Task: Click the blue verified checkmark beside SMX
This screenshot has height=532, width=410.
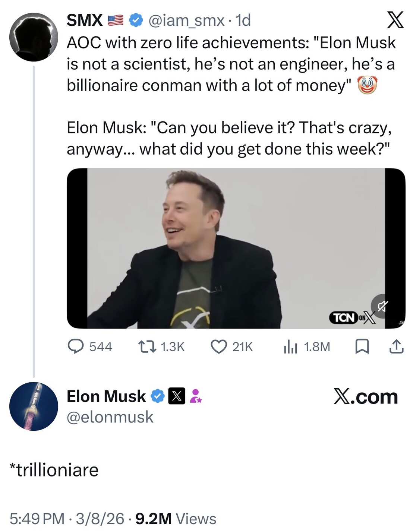Action: [136, 20]
